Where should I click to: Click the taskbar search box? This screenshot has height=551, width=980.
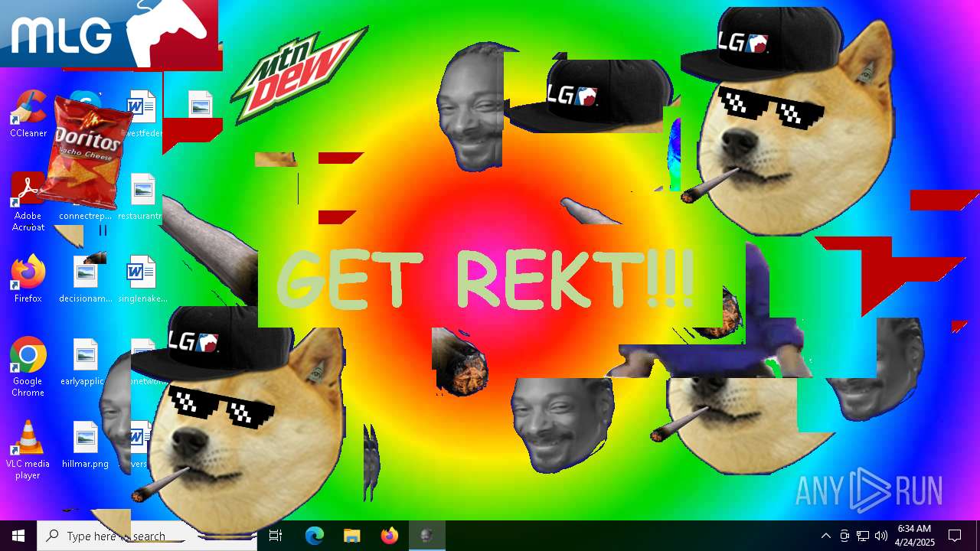tap(147, 536)
